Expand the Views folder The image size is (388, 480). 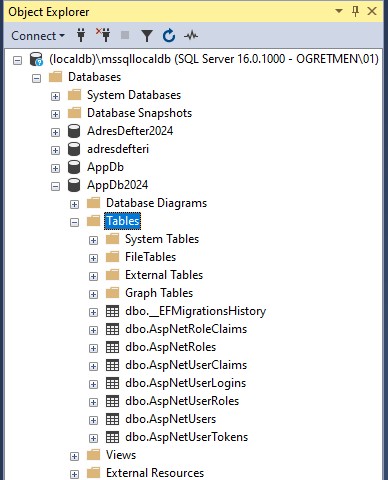click(x=74, y=456)
